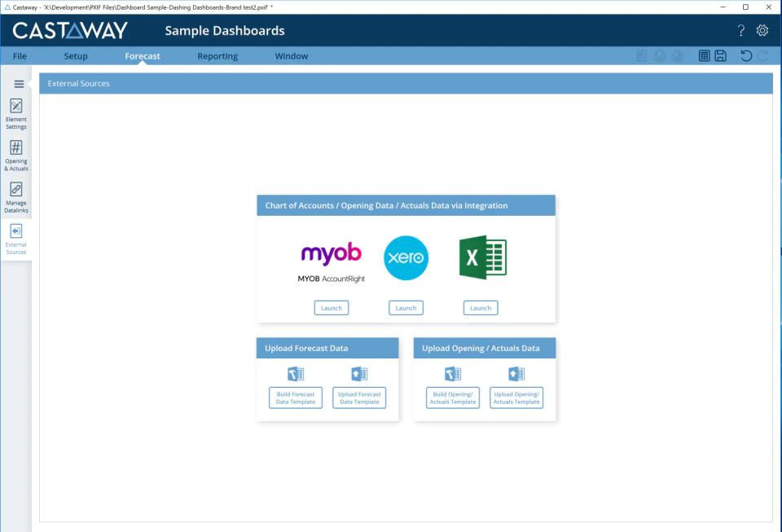This screenshot has width=782, height=532.
Task: Click the Sample Dashboards title text
Action: (x=225, y=30)
